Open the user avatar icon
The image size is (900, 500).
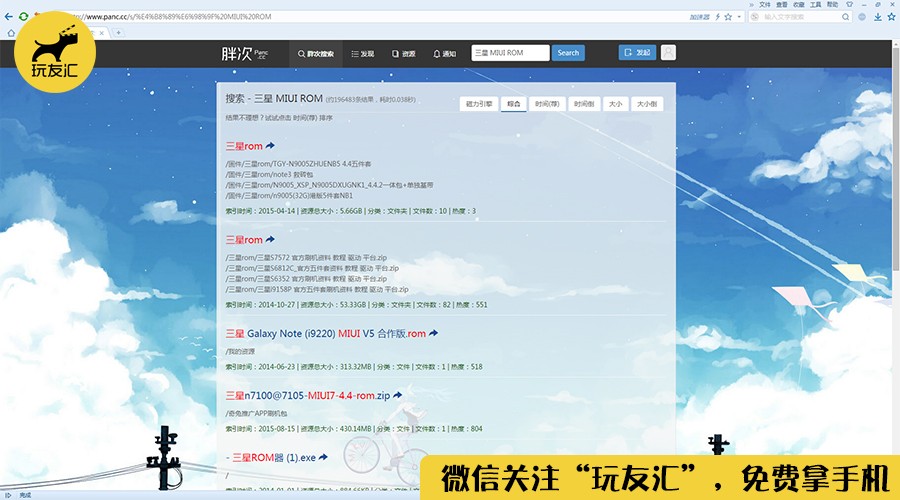coord(668,52)
